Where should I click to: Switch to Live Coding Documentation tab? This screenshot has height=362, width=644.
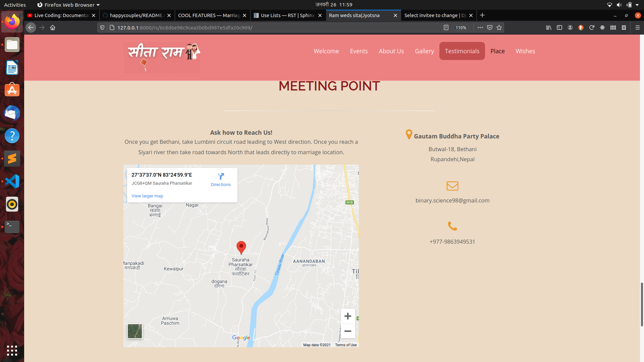tap(61, 15)
